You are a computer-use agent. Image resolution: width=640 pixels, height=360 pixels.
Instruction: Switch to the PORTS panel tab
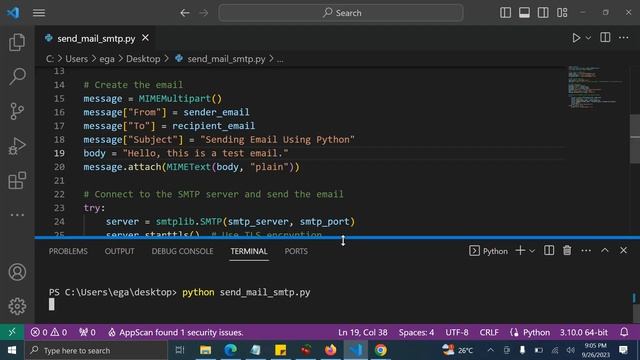pyautogui.click(x=296, y=251)
